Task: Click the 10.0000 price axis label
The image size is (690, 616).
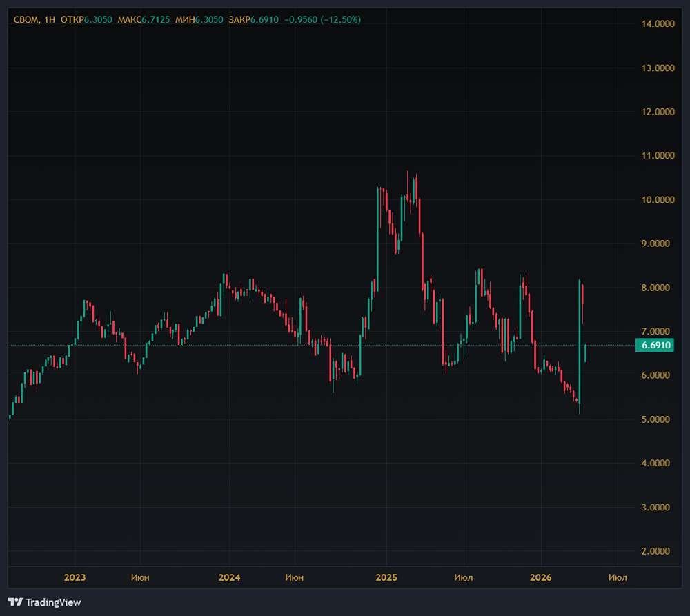Action: pyautogui.click(x=658, y=200)
